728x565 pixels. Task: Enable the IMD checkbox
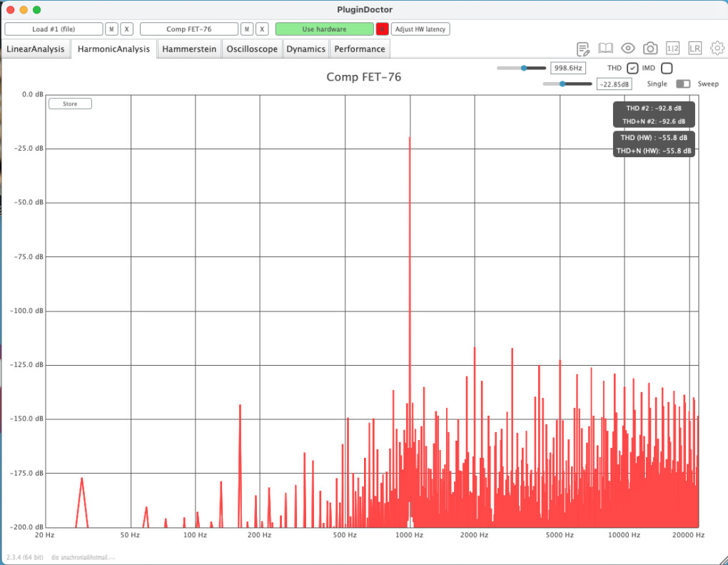pyautogui.click(x=666, y=68)
